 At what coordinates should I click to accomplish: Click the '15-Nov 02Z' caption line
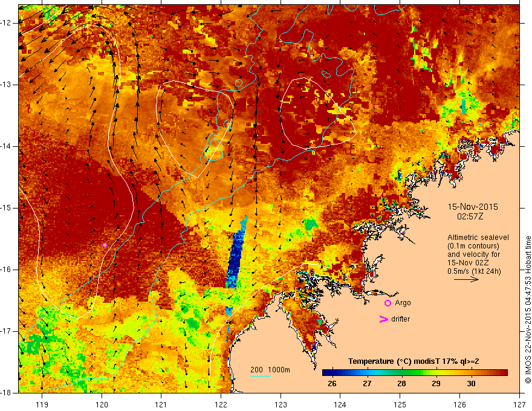469,263
